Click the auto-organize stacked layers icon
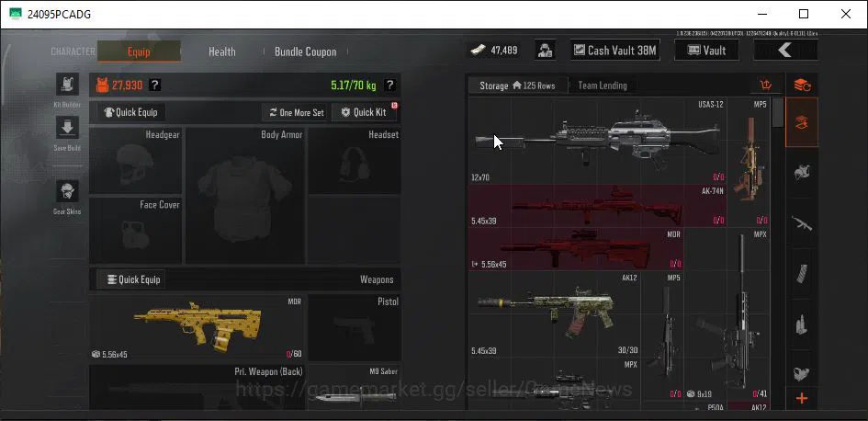This screenshot has width=868, height=421. coord(802,85)
